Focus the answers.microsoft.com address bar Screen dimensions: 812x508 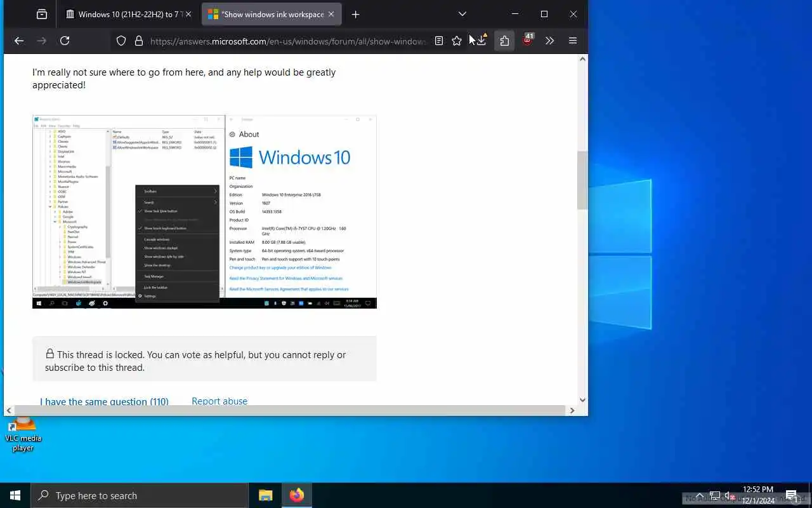click(287, 41)
